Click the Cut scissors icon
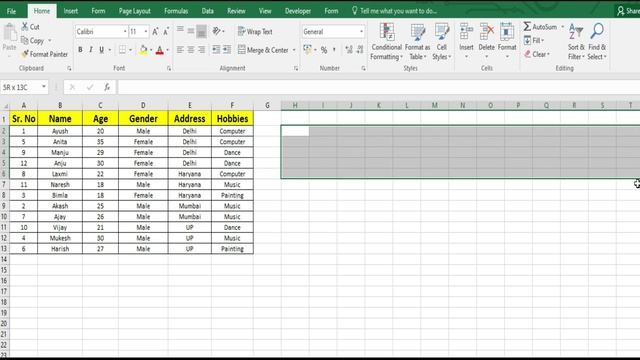 (25, 27)
